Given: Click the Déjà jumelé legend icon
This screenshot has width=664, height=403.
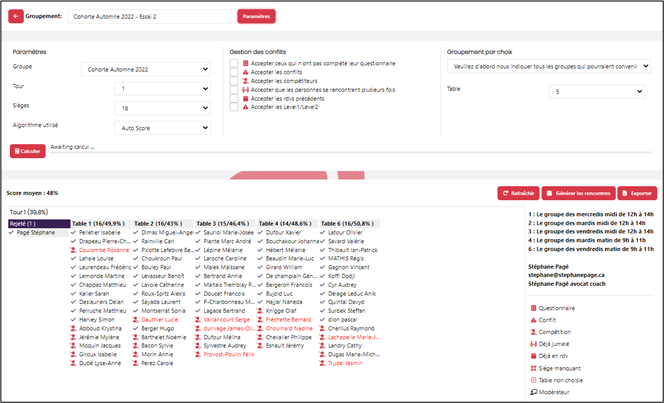Looking at the screenshot, I should tap(531, 344).
